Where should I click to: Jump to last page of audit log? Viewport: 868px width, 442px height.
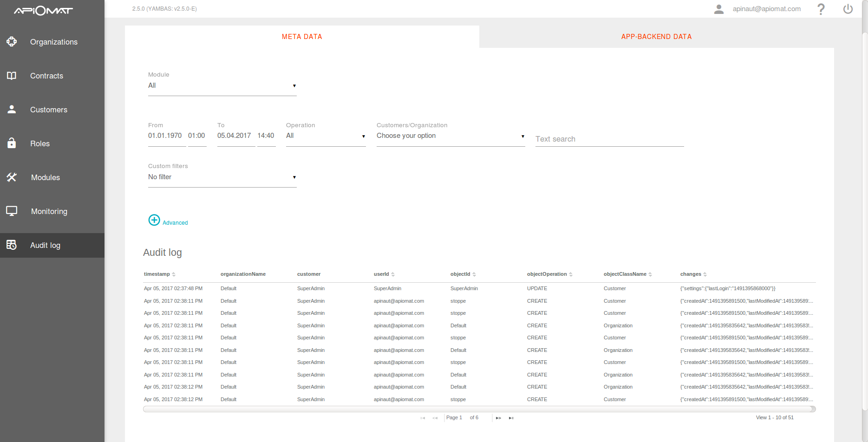point(511,418)
